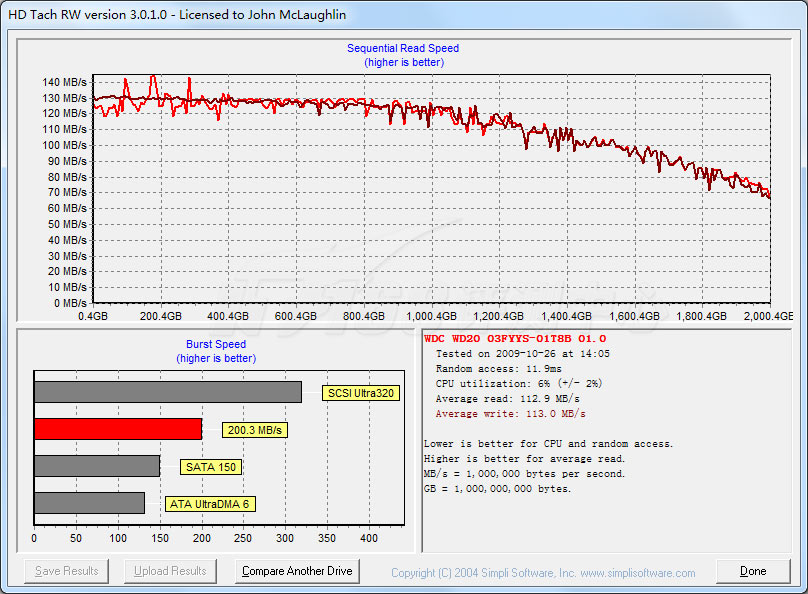The width and height of the screenshot is (808, 594).
Task: Click the WDC drive model name
Action: click(514, 339)
